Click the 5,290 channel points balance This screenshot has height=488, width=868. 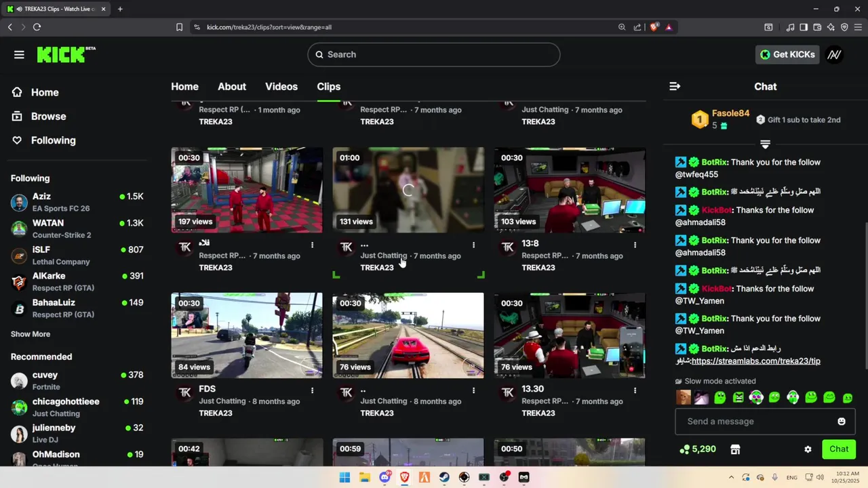(698, 449)
